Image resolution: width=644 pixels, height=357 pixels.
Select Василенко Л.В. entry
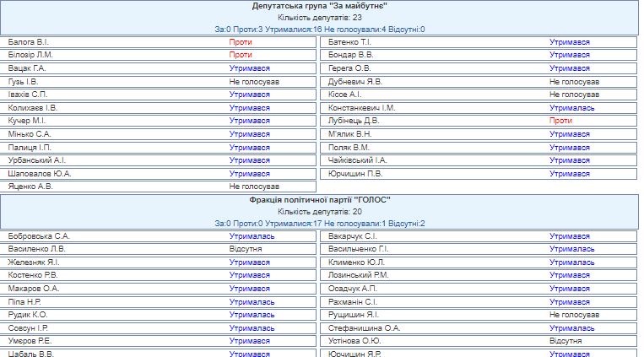click(36, 249)
